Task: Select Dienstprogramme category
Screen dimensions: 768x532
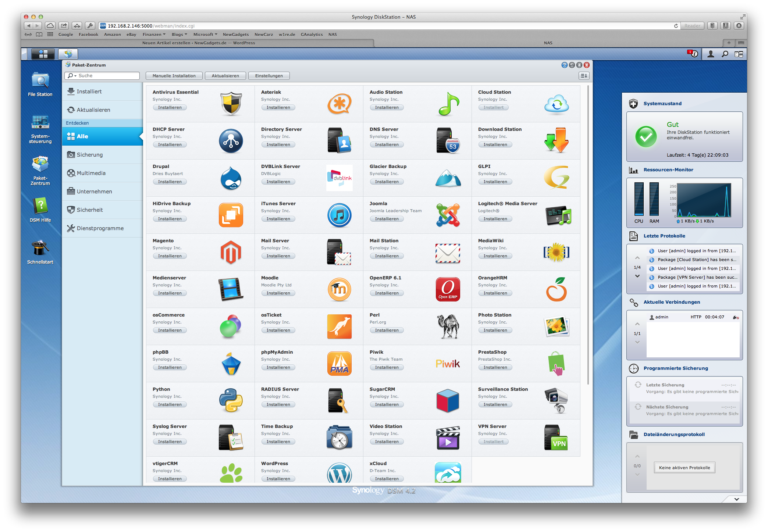Action: pos(103,228)
